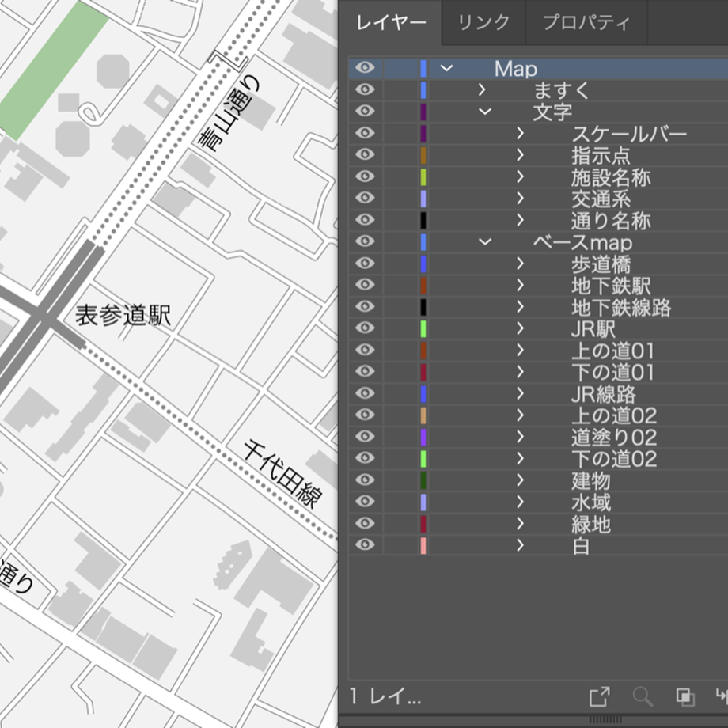Viewport: 728px width, 728px height.
Task: Toggle visibility of ますく layer
Action: click(x=365, y=89)
